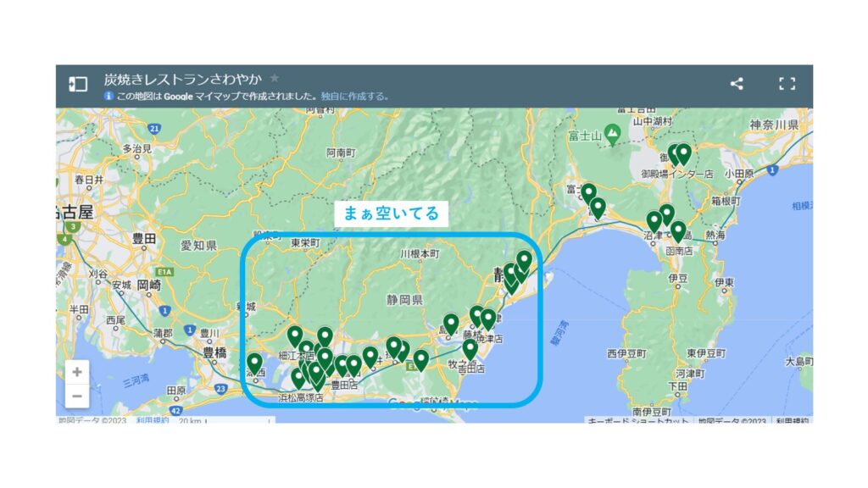Viewport: 868px width, 488px height.
Task: Select the pin directly above 焼津店 label
Action: pos(488,319)
